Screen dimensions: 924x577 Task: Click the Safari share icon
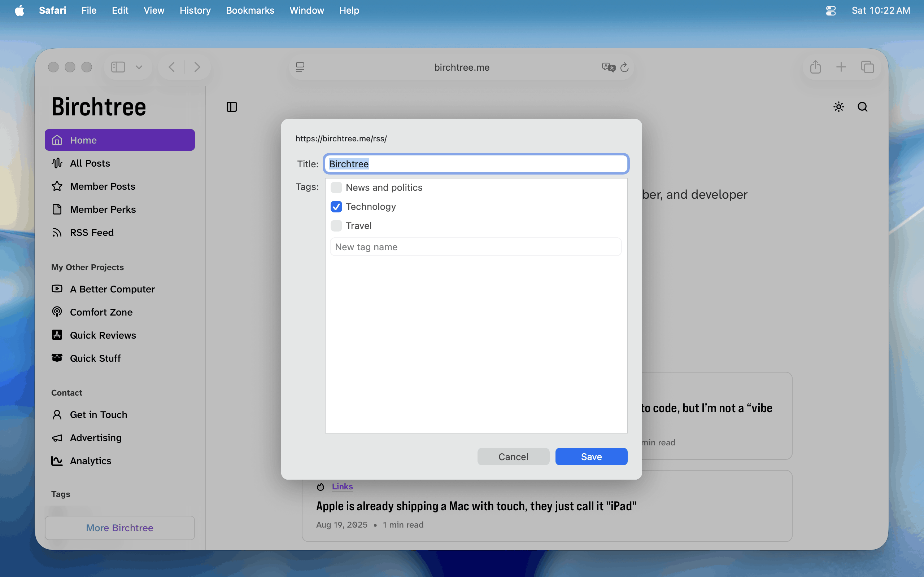(815, 67)
